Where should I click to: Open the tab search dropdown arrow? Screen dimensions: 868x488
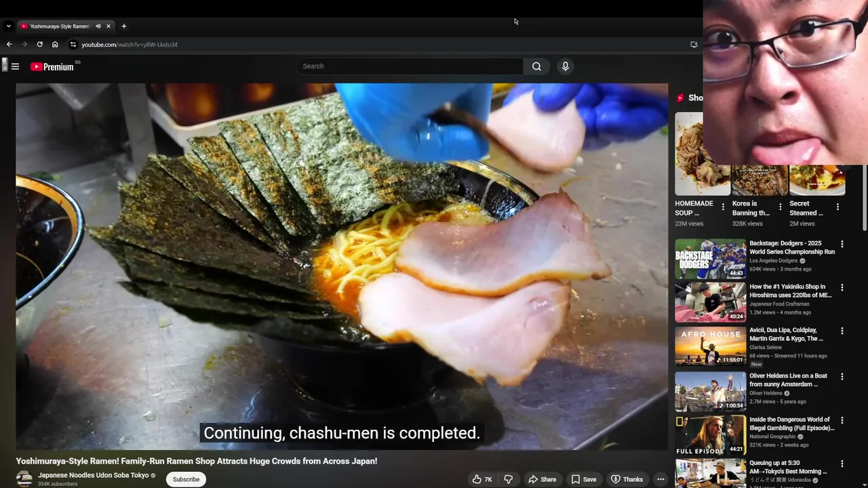click(8, 26)
